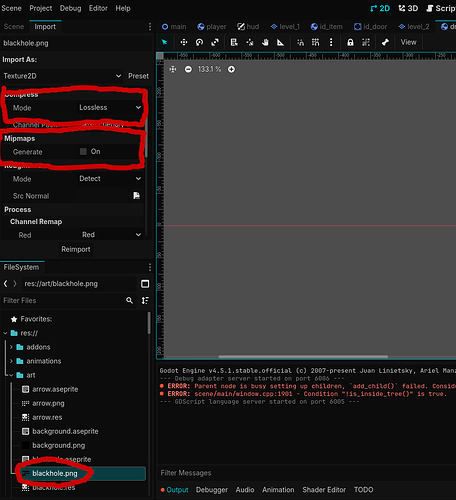Click the group selected nodes icon

click(x=366, y=42)
